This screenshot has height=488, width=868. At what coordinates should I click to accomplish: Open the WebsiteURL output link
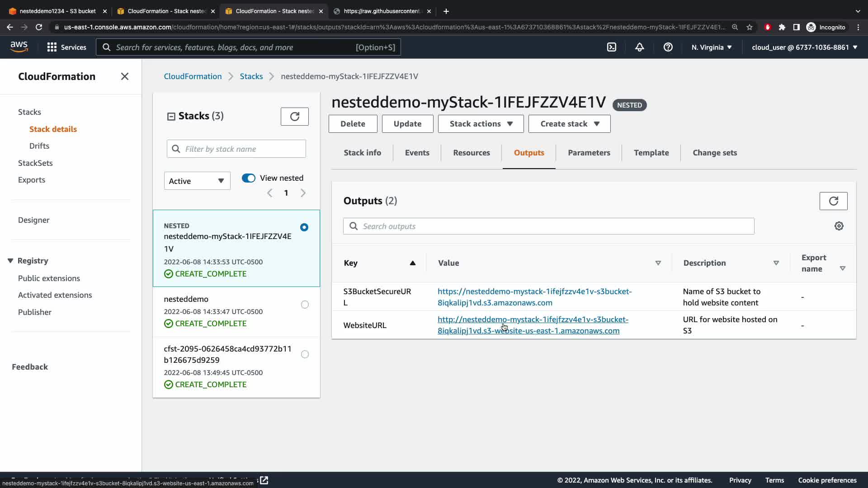[x=532, y=325]
